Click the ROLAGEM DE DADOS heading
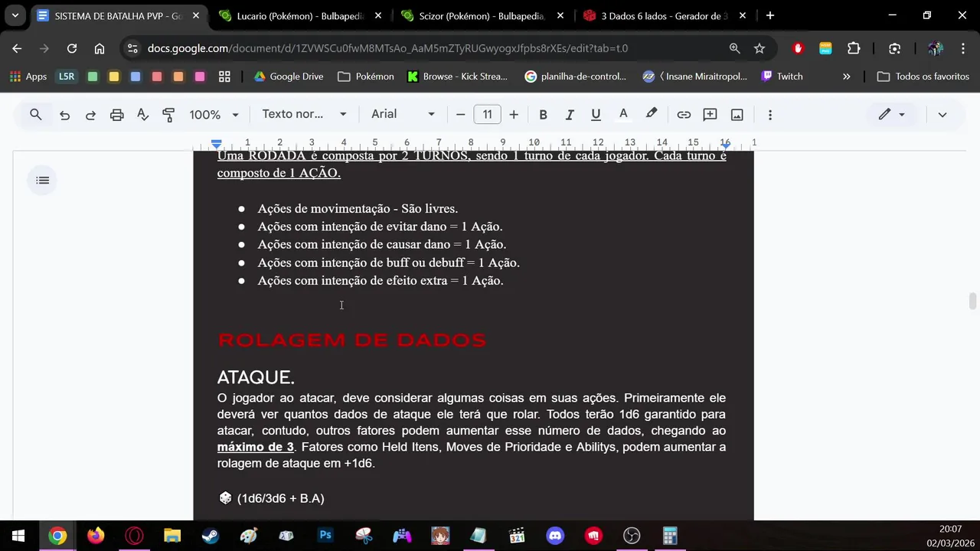 pos(352,341)
